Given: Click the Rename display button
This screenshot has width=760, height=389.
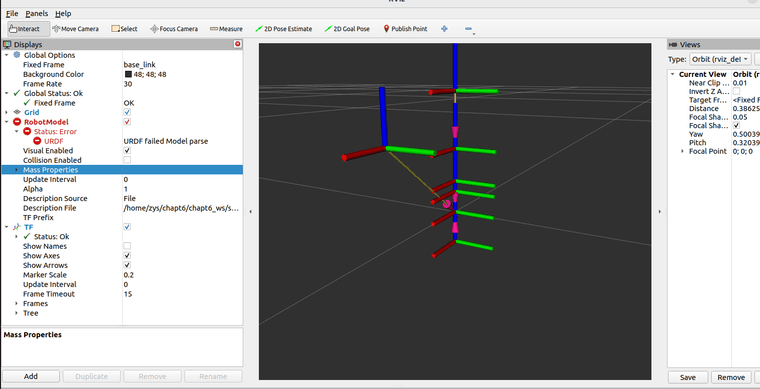Looking at the screenshot, I should click(213, 376).
